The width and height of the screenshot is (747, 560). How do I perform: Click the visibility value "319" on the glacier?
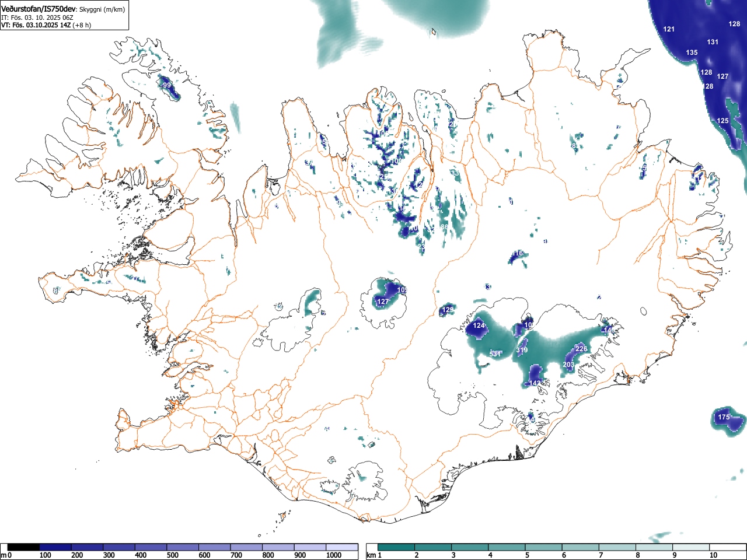point(522,350)
